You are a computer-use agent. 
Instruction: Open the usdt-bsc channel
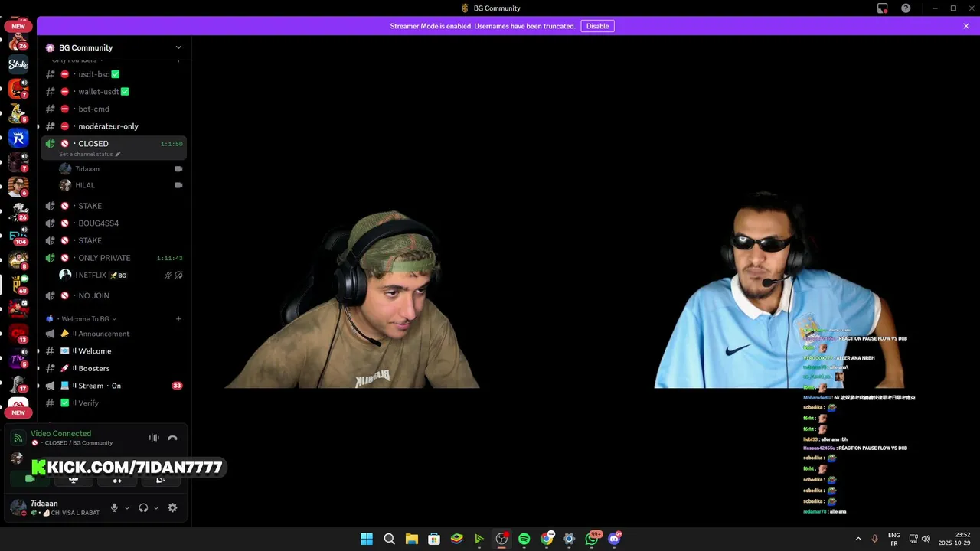(x=113, y=74)
